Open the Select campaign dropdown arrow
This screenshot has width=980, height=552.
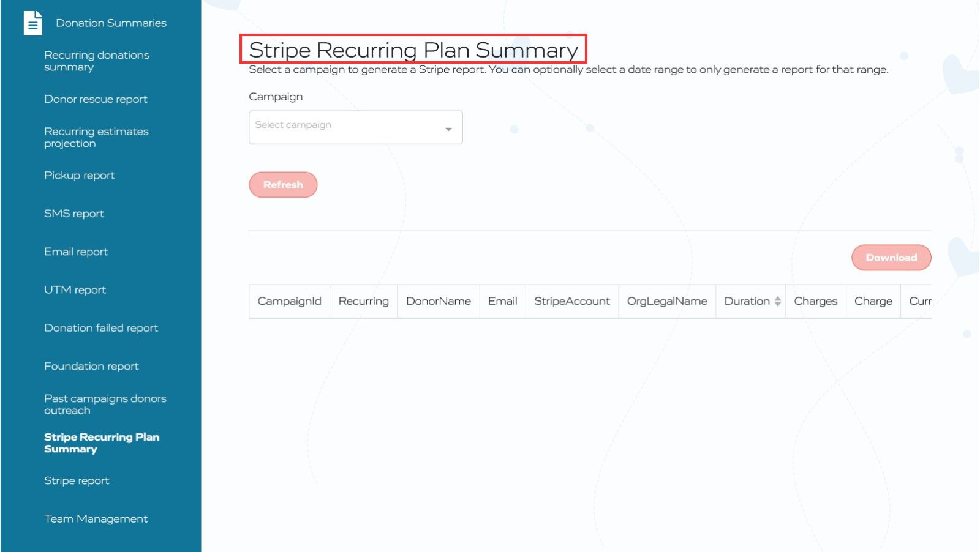point(448,129)
